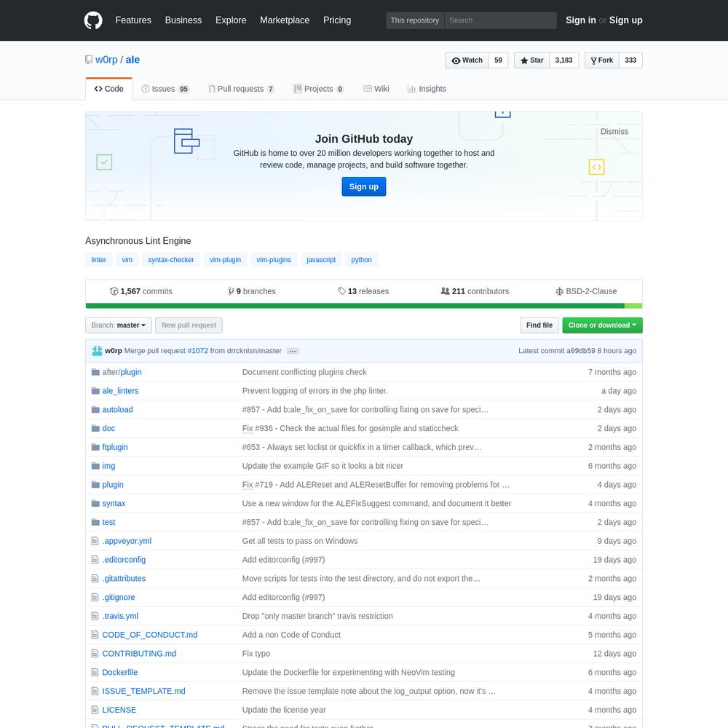This screenshot has width=728, height=728.
Task: Open pull request #1072 link
Action: (x=197, y=351)
